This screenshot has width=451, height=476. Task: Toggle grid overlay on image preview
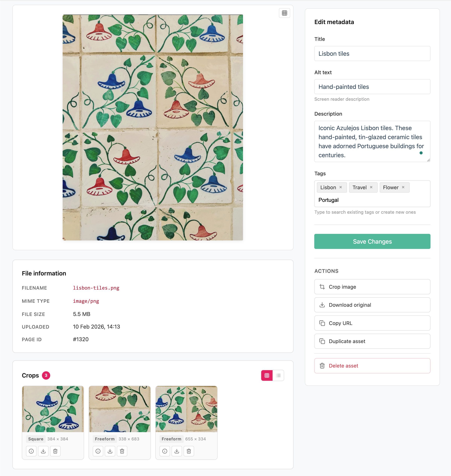pos(284,13)
